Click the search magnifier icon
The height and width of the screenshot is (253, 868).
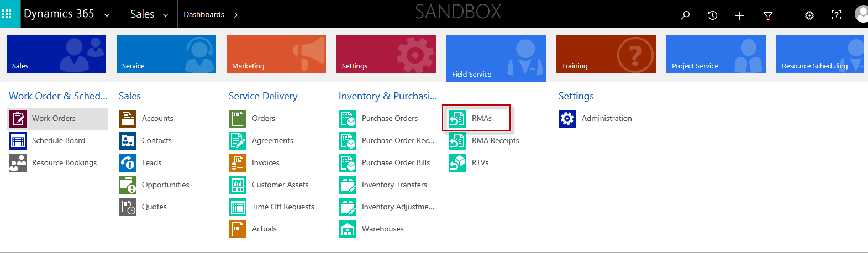(685, 15)
